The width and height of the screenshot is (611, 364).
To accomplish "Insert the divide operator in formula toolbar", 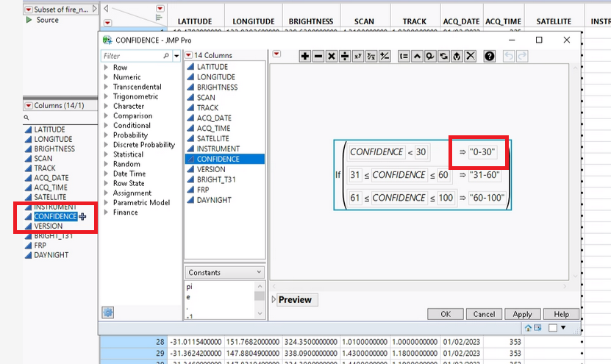I will click(344, 56).
